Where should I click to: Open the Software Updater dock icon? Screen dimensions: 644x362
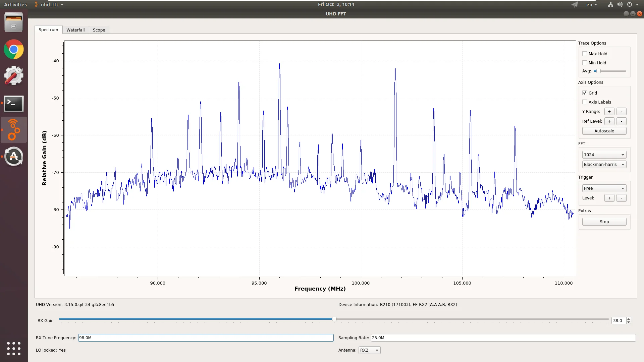pyautogui.click(x=14, y=157)
